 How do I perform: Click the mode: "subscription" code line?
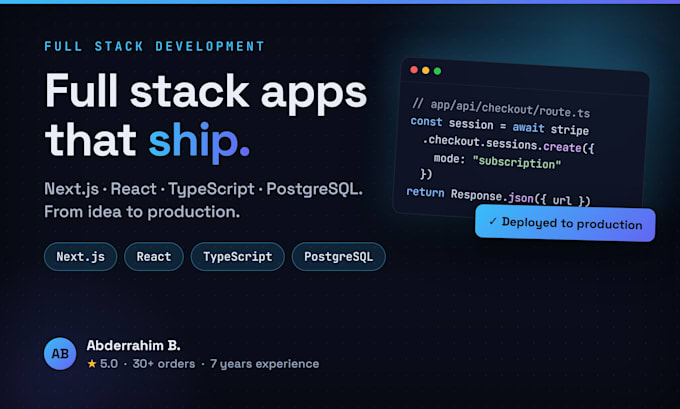[497, 161]
